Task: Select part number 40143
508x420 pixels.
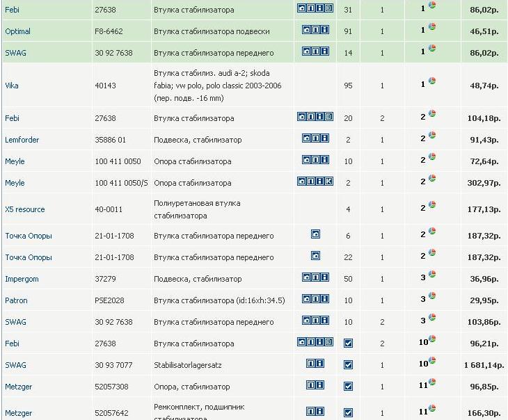Action: click(105, 86)
